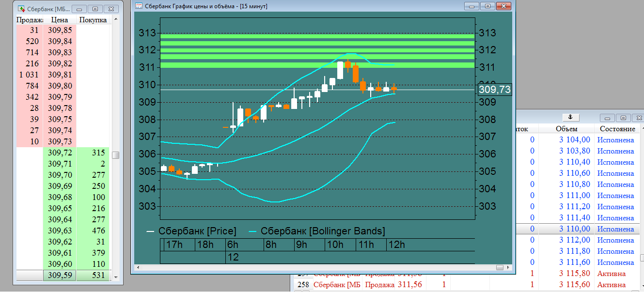The image size is (644, 292).
Task: Select ask price 309,85 in order book
Action: point(60,31)
